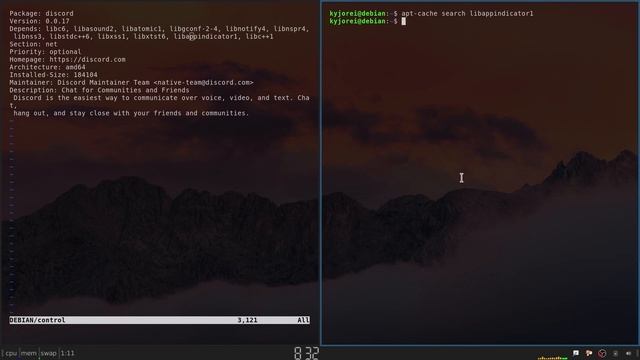Click the 'apt-cache search libappindicator1' command
This screenshot has height=360, width=640.
point(467,13)
